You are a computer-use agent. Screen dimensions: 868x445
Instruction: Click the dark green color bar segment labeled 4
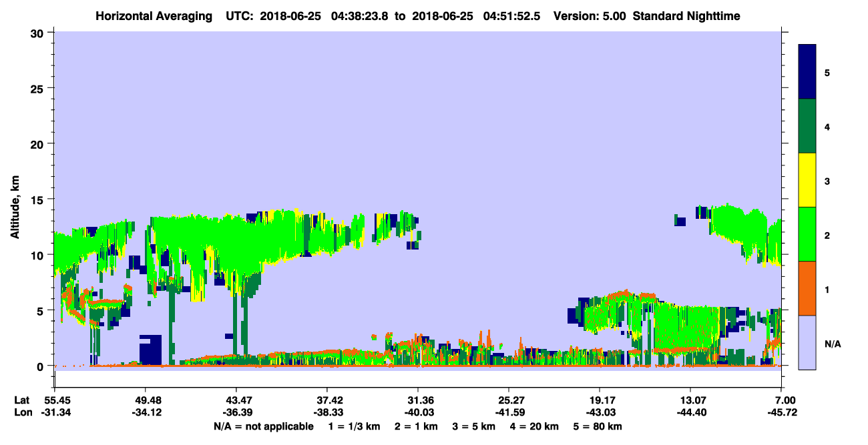coord(807,126)
